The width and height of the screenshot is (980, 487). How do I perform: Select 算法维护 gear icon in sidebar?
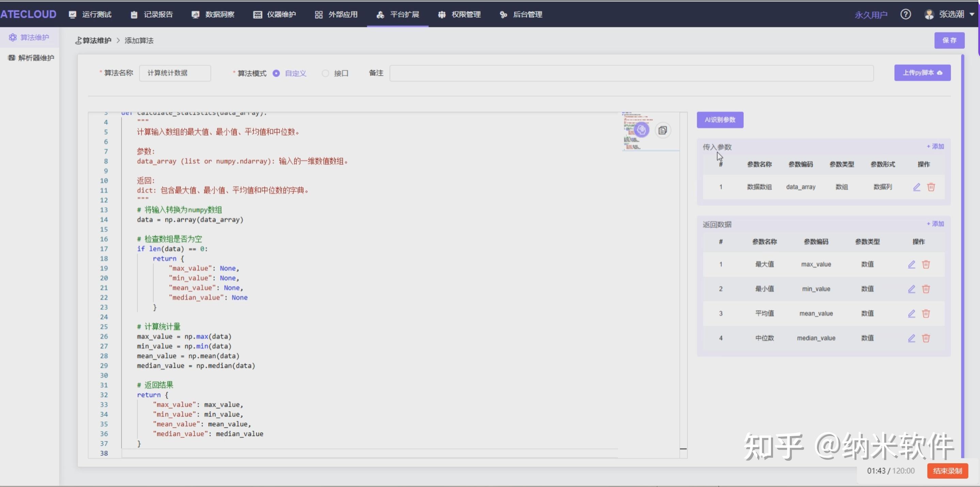coord(13,37)
